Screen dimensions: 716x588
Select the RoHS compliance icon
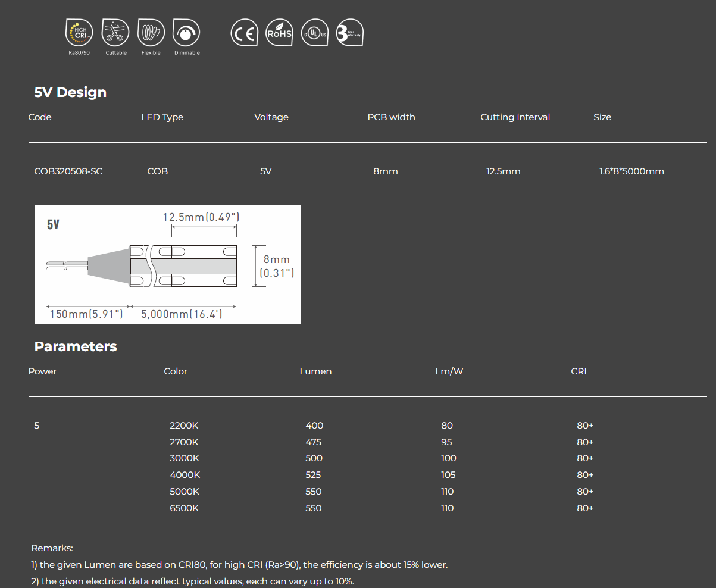[x=279, y=32]
